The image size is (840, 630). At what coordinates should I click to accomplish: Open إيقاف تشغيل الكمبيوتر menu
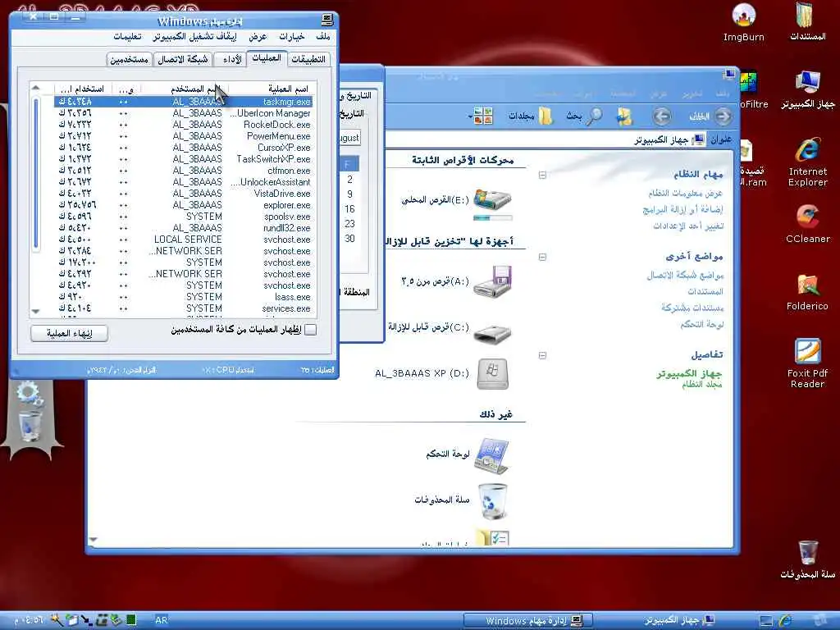(x=194, y=36)
